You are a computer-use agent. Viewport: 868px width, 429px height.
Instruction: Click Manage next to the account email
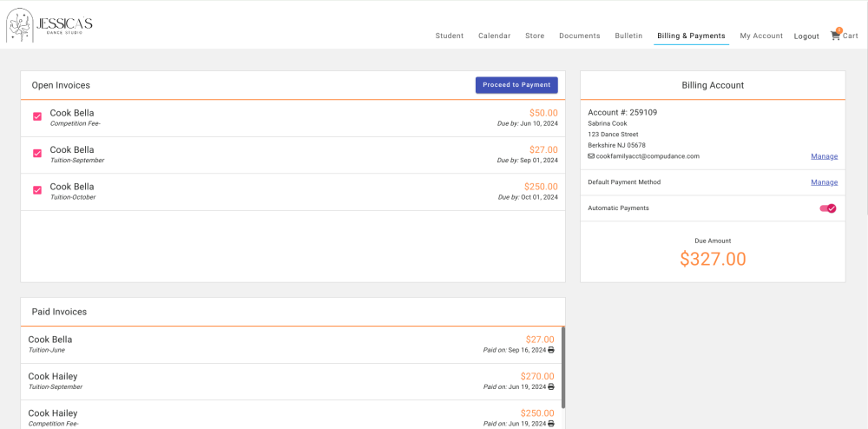point(825,156)
